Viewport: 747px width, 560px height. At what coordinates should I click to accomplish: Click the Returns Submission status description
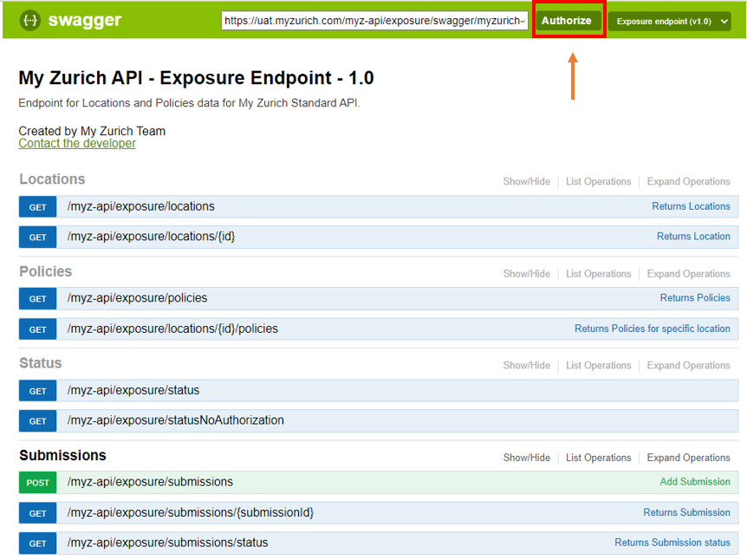click(x=672, y=543)
